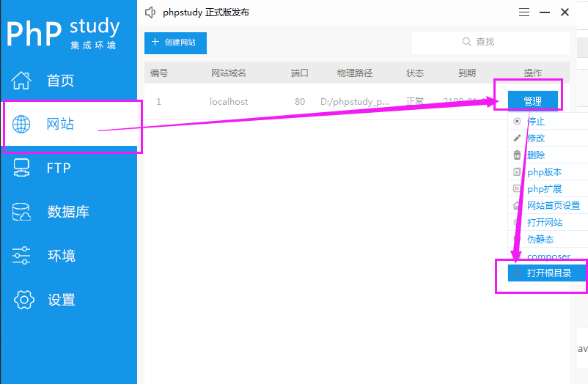Choose php扩展 from the manage menu
The image size is (588, 384).
pyautogui.click(x=548, y=188)
